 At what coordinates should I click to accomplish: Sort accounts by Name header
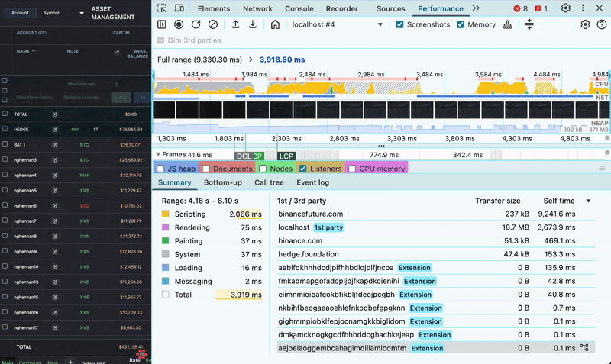[26, 51]
